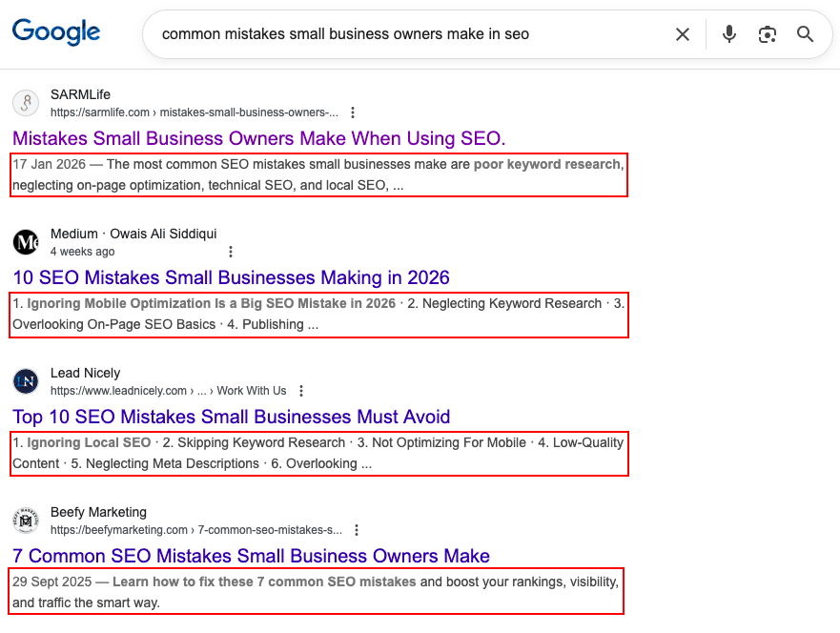Open 7 Common SEO Mistakes Small Business Owners Make
Image resolution: width=840 pixels, height=633 pixels.
click(x=250, y=556)
